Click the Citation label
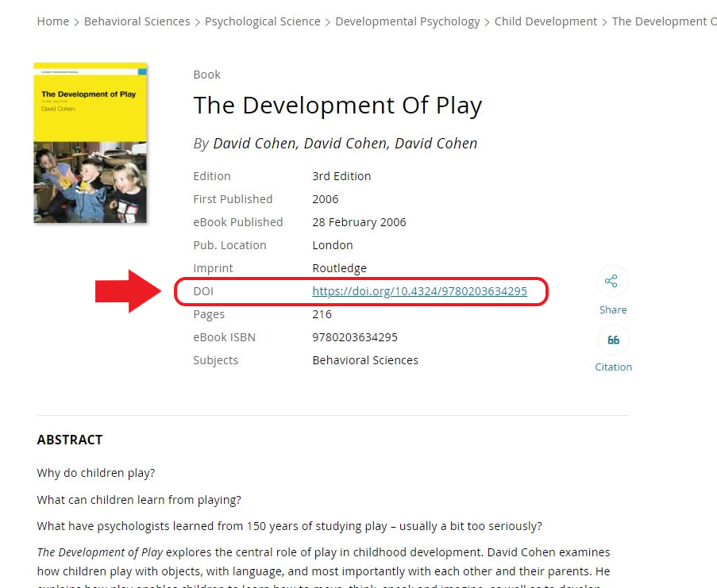This screenshot has height=588, width=717. (613, 367)
